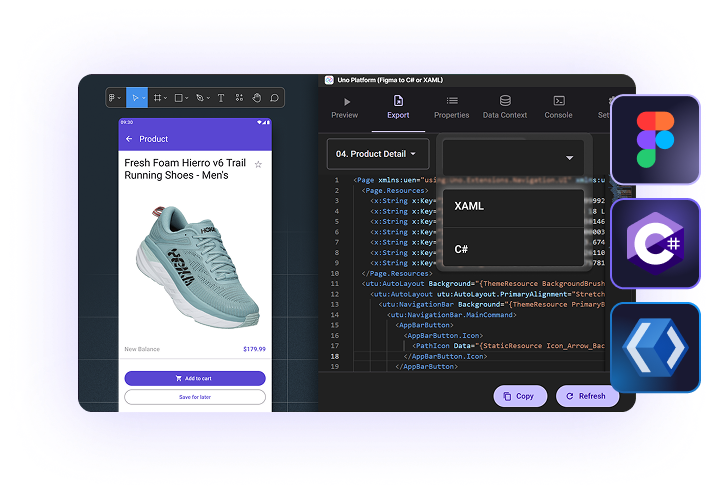Switch to the Properties tab

point(452,108)
